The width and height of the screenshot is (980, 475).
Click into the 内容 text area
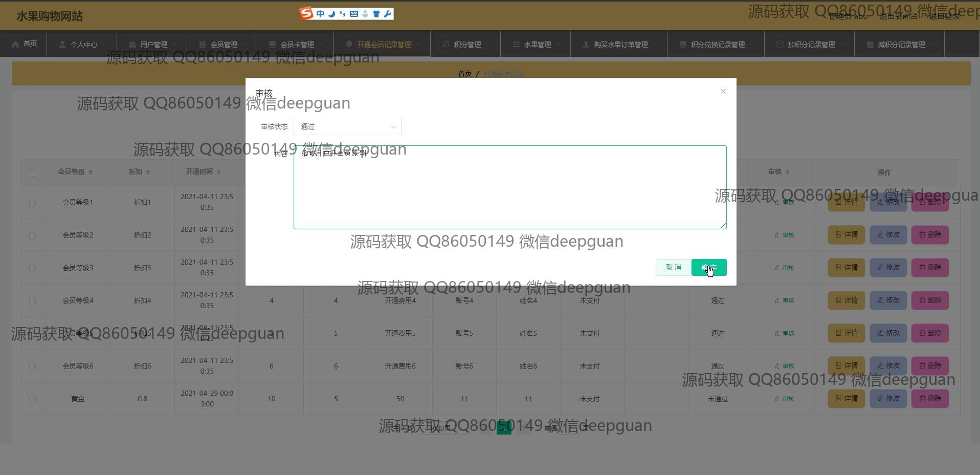(509, 189)
